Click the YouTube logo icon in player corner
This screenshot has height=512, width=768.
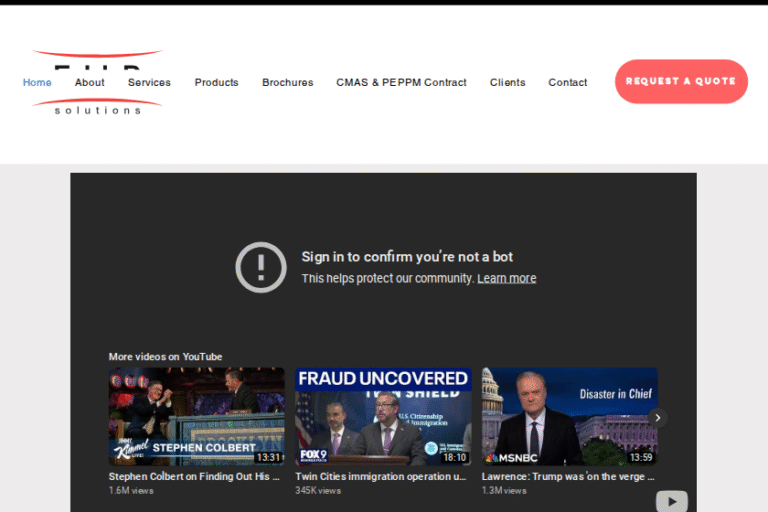tap(671, 500)
